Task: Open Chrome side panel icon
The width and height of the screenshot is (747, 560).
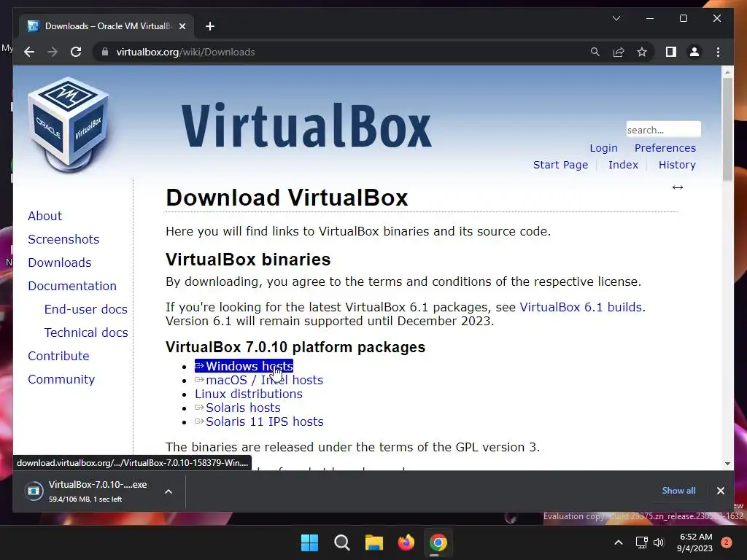Action: [x=671, y=52]
